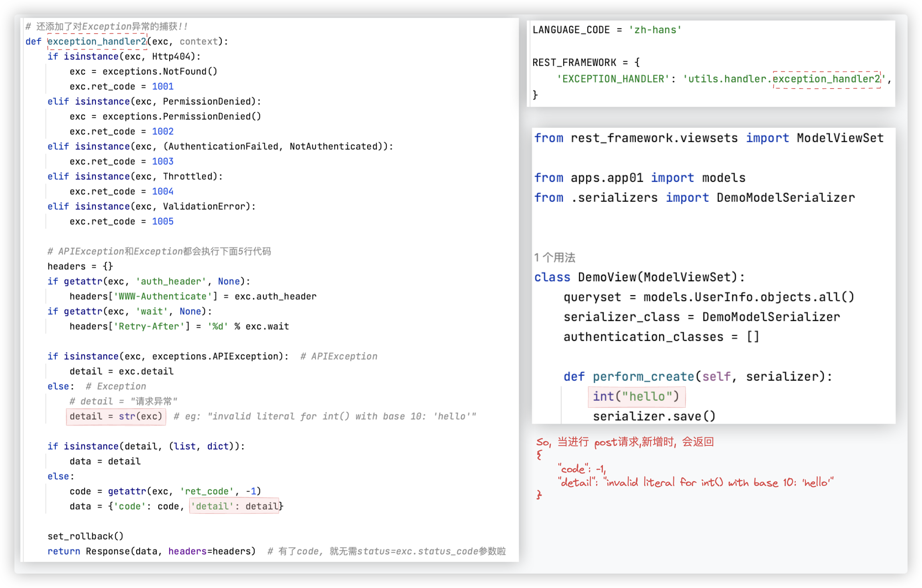Click the LANGUAGE_CODE setting line

click(x=607, y=30)
